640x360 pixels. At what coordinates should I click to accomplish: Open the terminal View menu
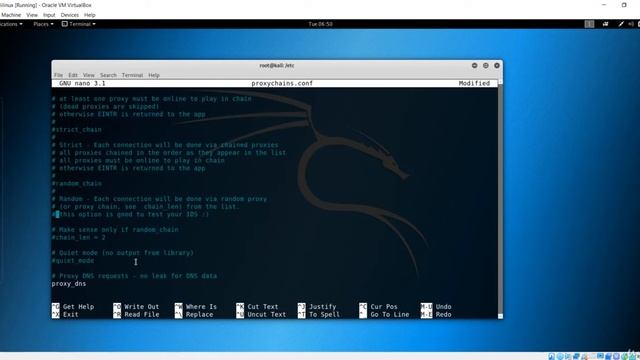tap(89, 75)
